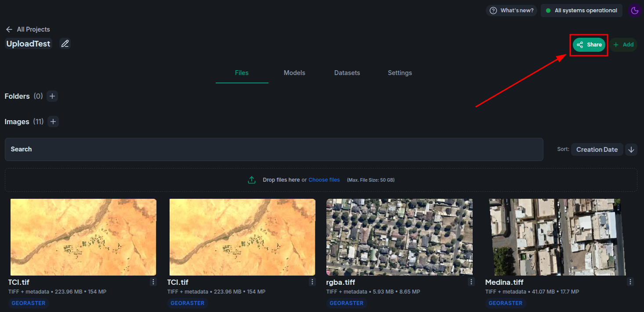This screenshot has height=312, width=644.
Task: Open the Creation Date sort dropdown
Action: 597,150
